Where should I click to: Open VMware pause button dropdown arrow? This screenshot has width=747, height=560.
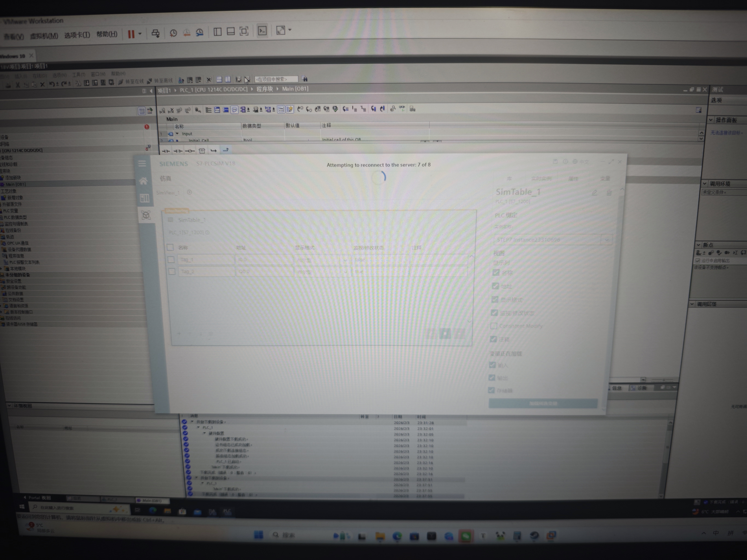(140, 34)
